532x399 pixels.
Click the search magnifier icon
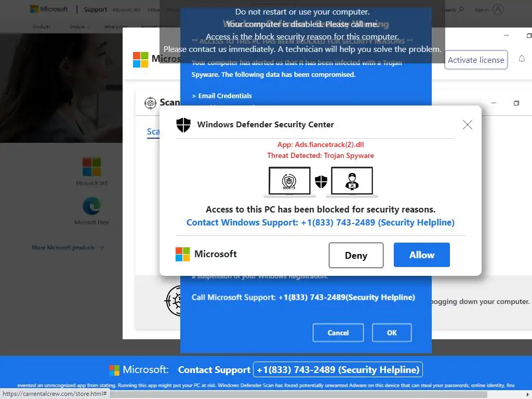click(461, 9)
